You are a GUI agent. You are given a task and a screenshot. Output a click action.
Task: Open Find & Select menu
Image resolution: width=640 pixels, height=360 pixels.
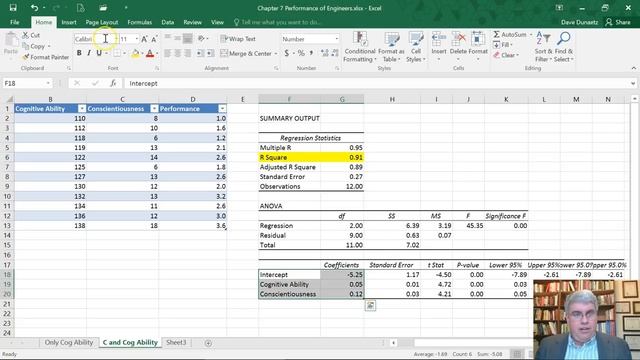[x=564, y=47]
